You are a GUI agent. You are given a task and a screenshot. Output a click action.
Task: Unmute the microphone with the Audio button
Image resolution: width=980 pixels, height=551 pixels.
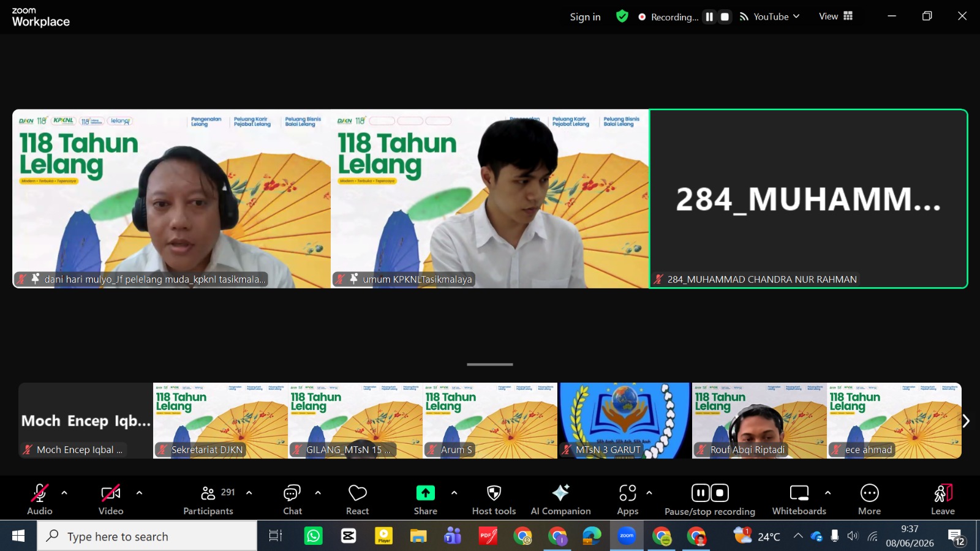[x=40, y=500]
